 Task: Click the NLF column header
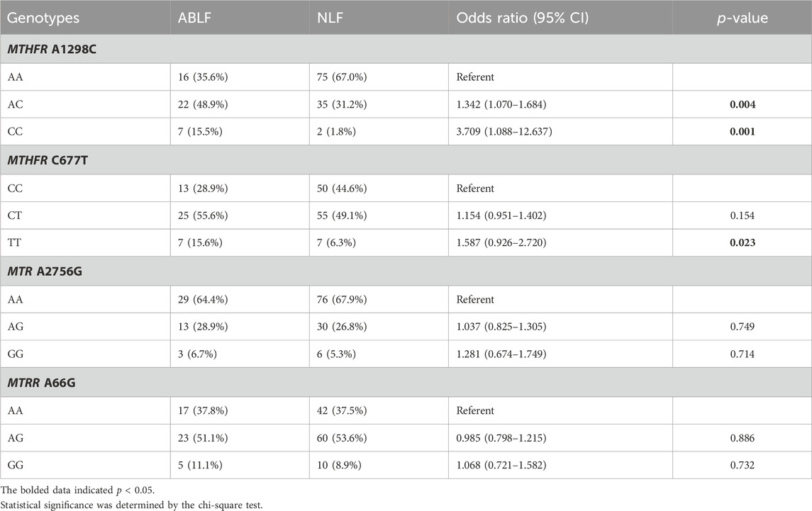tap(379, 18)
